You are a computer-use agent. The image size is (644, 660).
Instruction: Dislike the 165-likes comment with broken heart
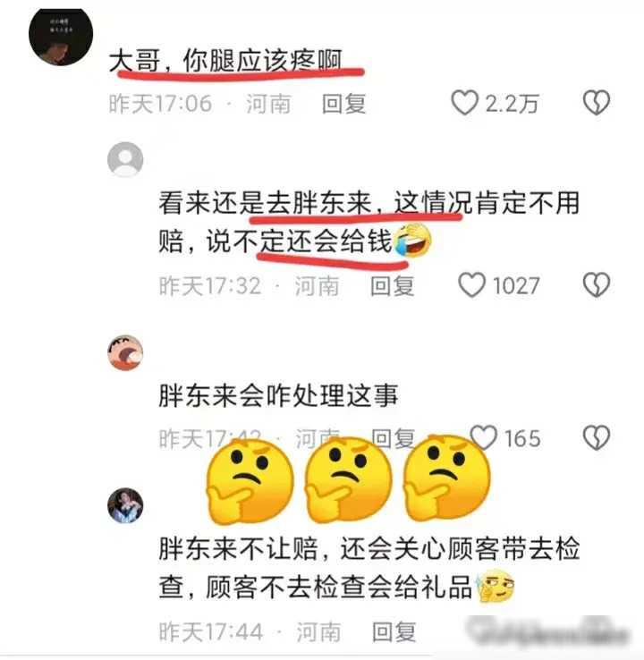pos(596,437)
